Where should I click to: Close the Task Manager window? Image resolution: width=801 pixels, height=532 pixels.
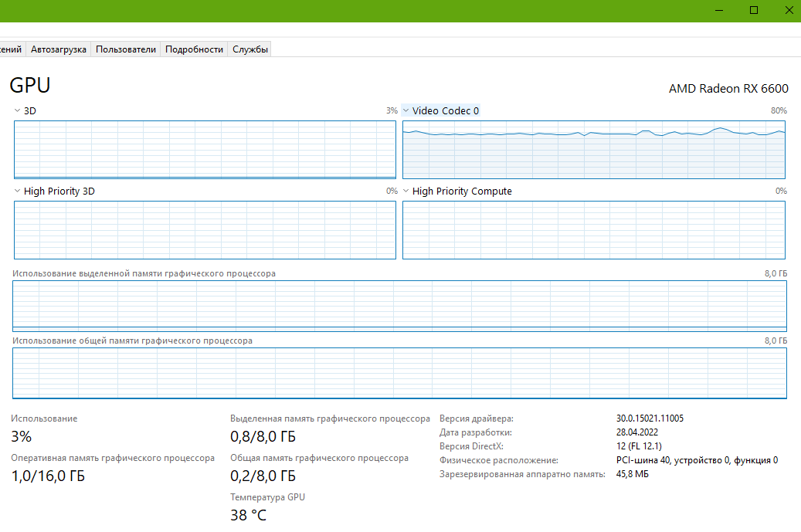click(x=789, y=10)
